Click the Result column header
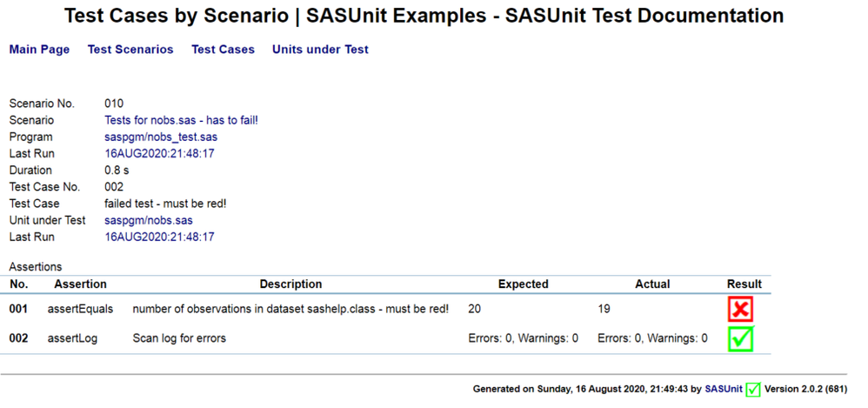Viewport: 868px width, 408px height. coord(744,284)
